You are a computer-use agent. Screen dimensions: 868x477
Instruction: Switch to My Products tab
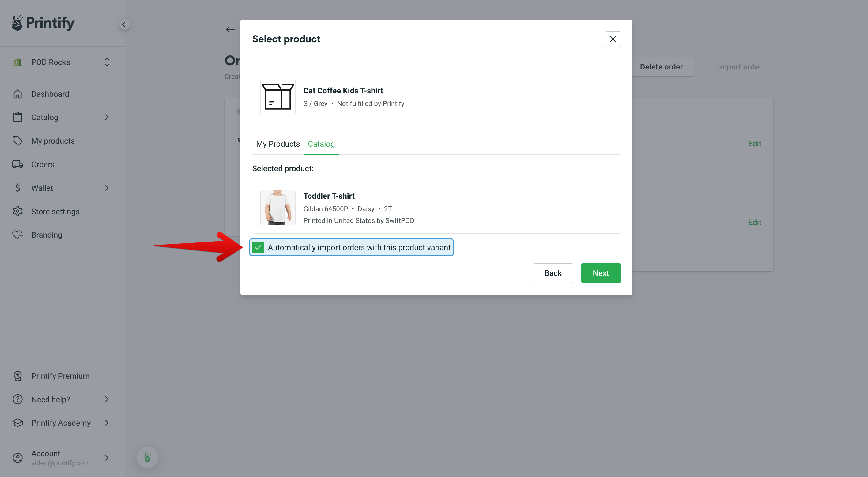278,143
